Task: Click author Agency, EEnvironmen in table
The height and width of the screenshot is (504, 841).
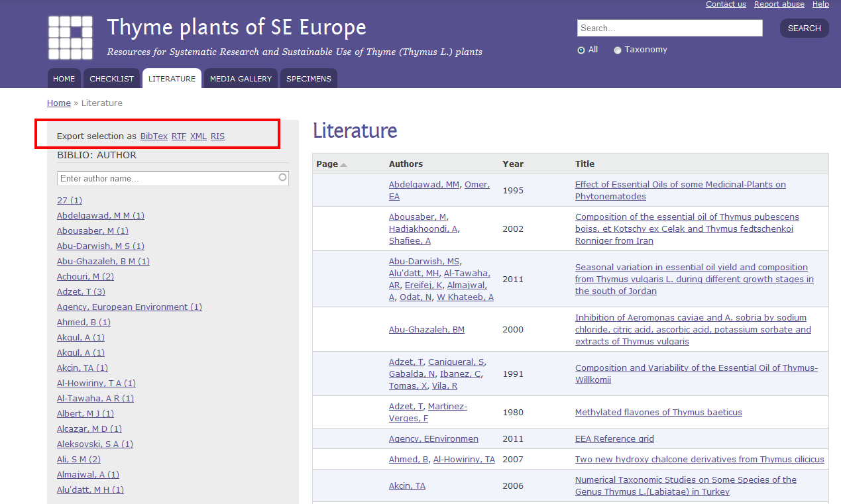Action: point(433,438)
